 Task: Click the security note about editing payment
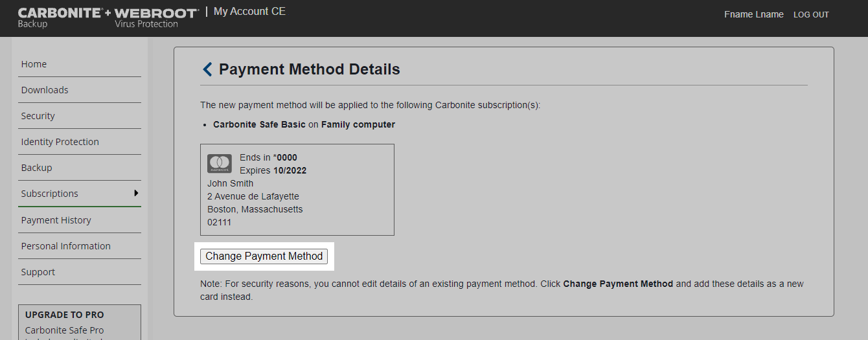click(502, 290)
